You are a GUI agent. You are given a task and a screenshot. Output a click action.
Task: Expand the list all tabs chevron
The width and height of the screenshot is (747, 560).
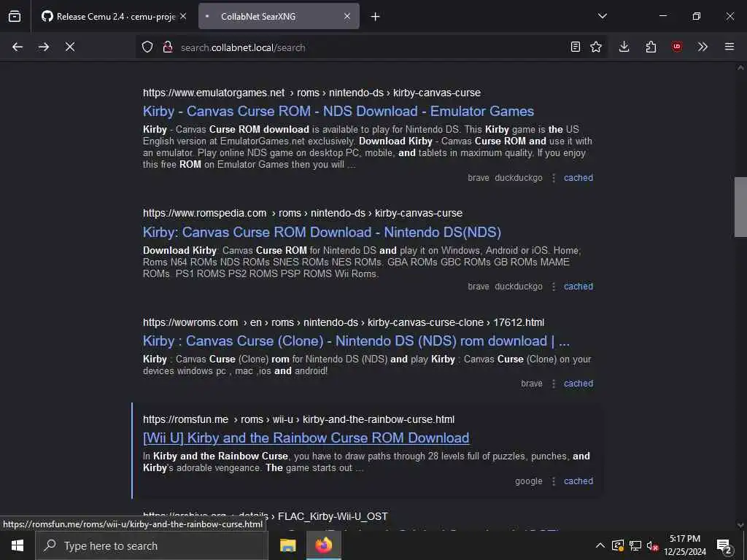pos(603,16)
